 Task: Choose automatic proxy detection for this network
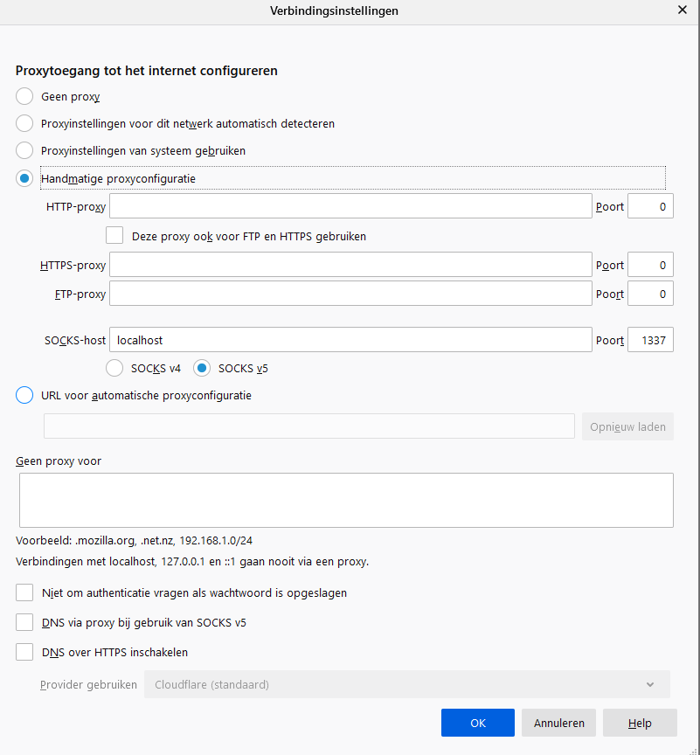[24, 123]
